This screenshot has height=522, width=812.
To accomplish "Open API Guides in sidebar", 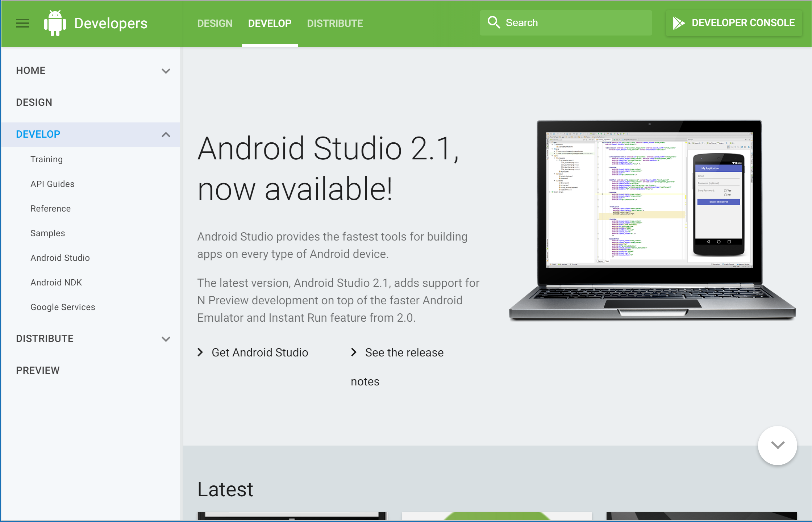I will 53,184.
